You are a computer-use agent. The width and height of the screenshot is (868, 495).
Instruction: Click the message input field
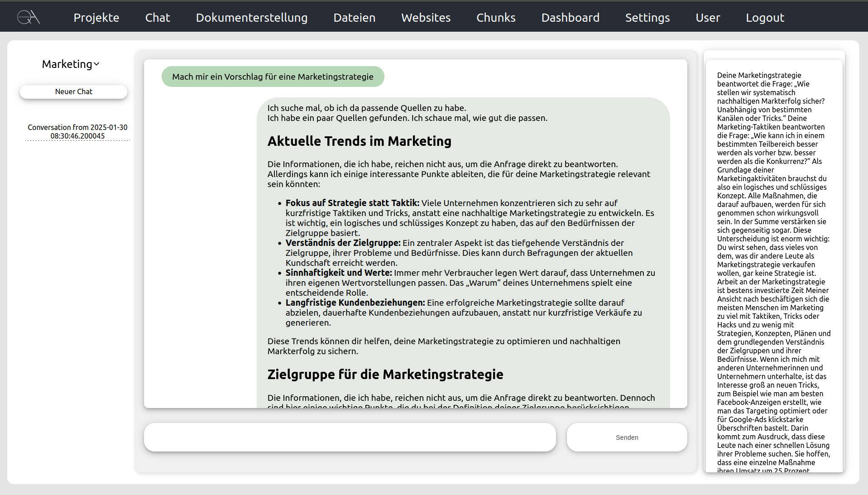(349, 437)
